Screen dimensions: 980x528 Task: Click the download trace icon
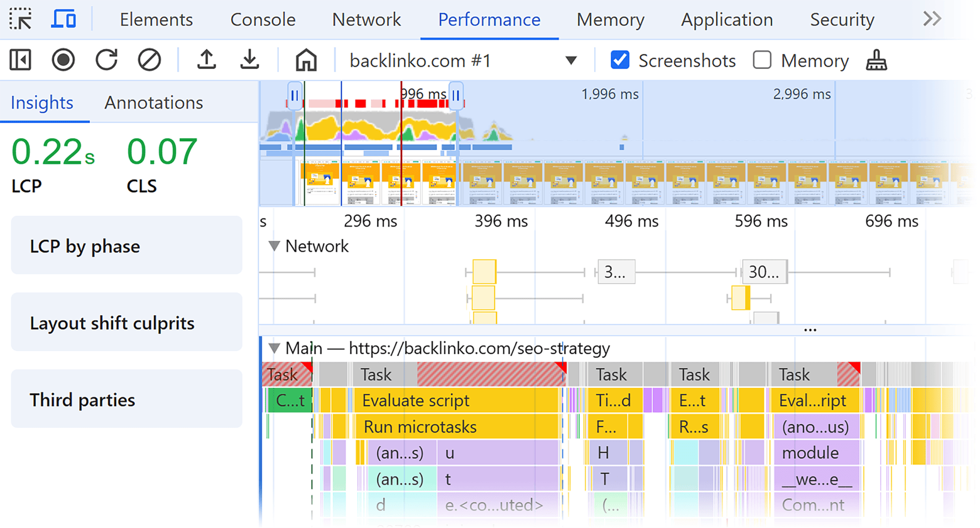(250, 60)
